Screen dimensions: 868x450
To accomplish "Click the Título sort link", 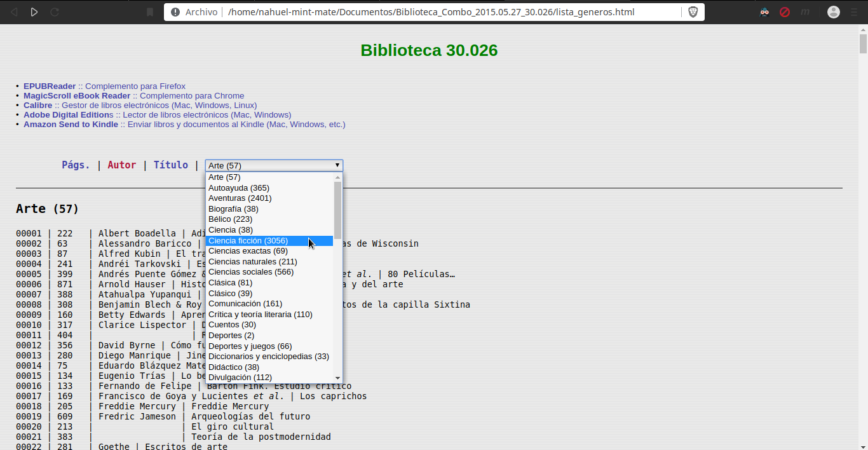I will click(x=170, y=165).
